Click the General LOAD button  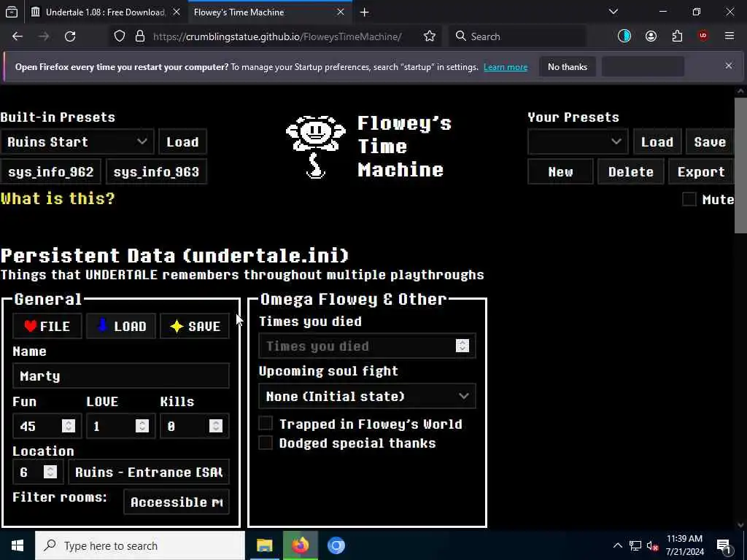pos(121,326)
